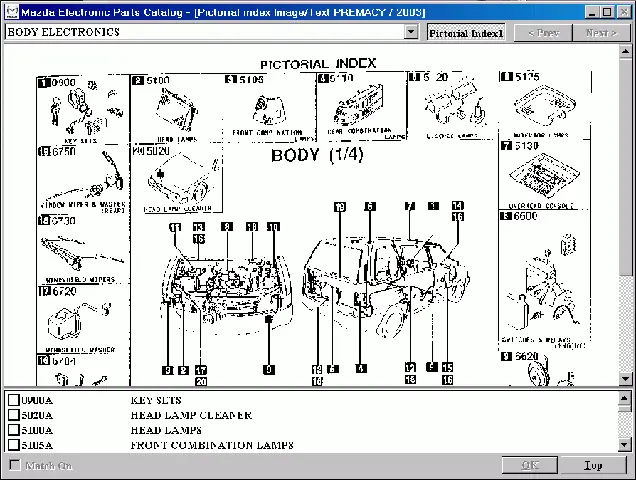
Task: Click the 5020A part code
Action: click(x=37, y=415)
